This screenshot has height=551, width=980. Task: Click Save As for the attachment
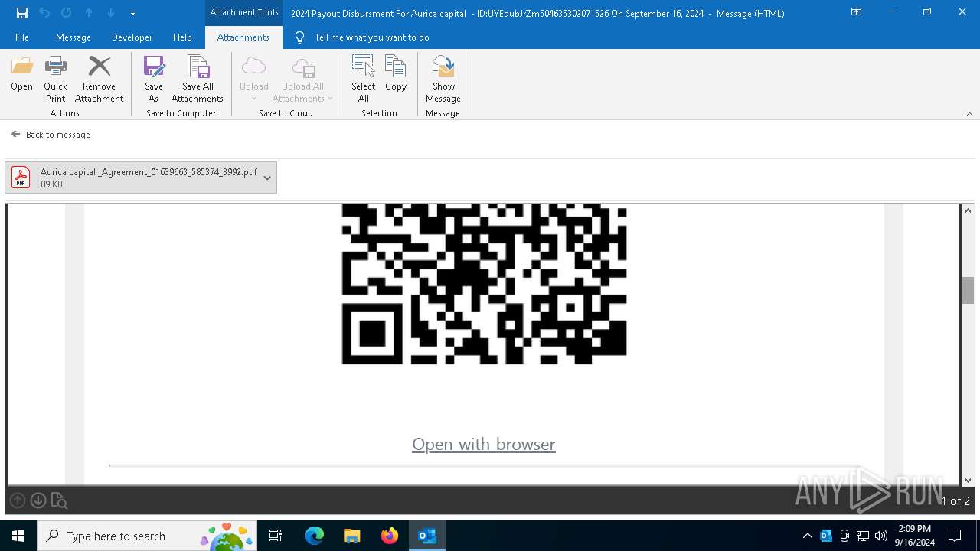click(154, 79)
